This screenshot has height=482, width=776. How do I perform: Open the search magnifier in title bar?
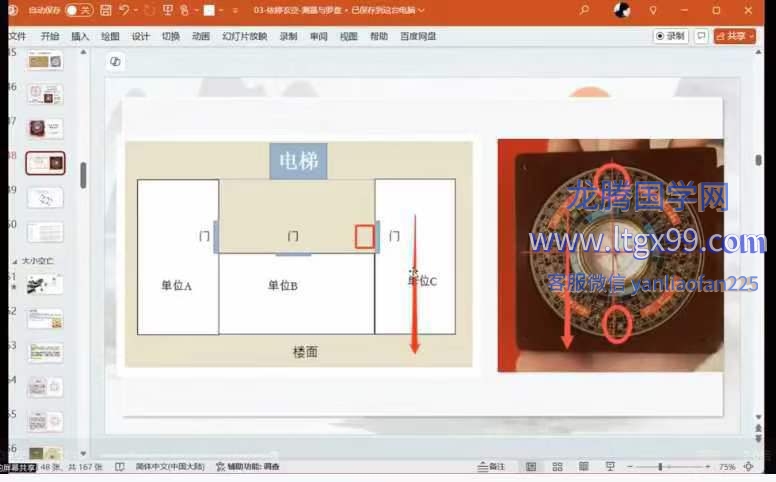coord(584,10)
